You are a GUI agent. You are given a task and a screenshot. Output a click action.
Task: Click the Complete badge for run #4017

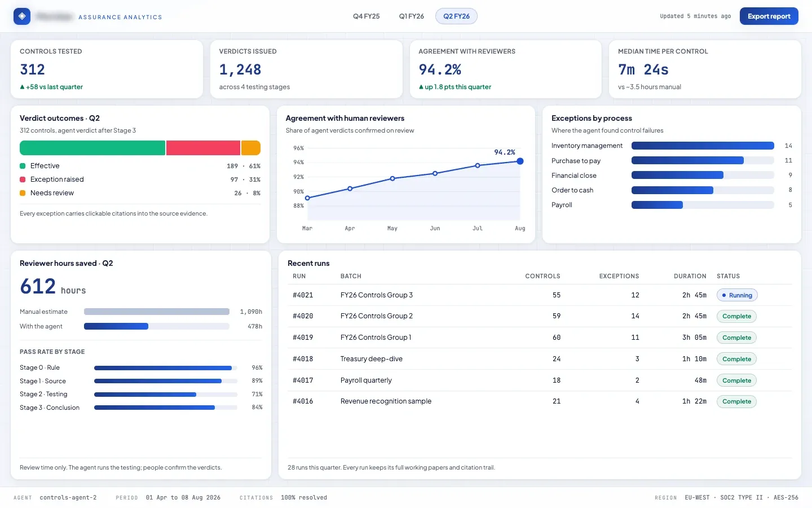pos(736,380)
